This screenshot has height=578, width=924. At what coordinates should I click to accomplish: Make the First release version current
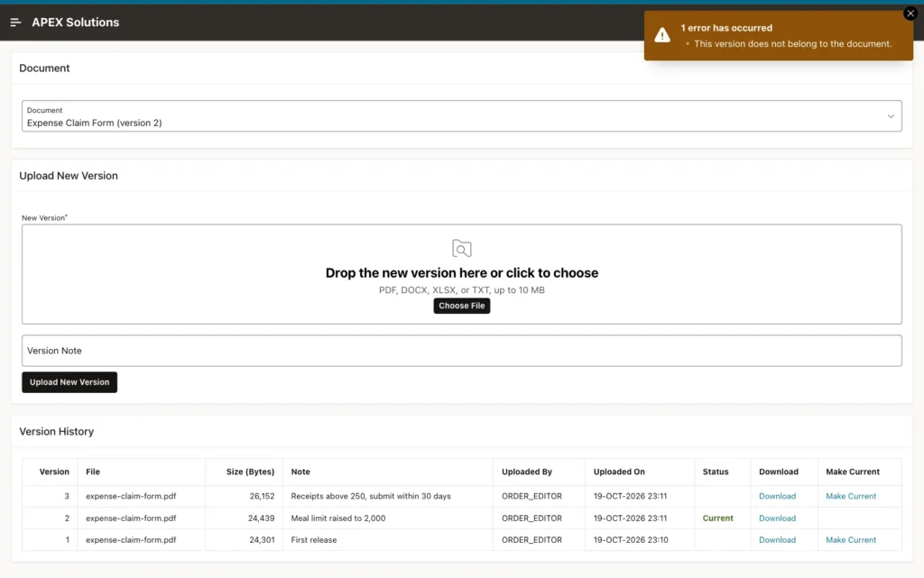pyautogui.click(x=850, y=540)
